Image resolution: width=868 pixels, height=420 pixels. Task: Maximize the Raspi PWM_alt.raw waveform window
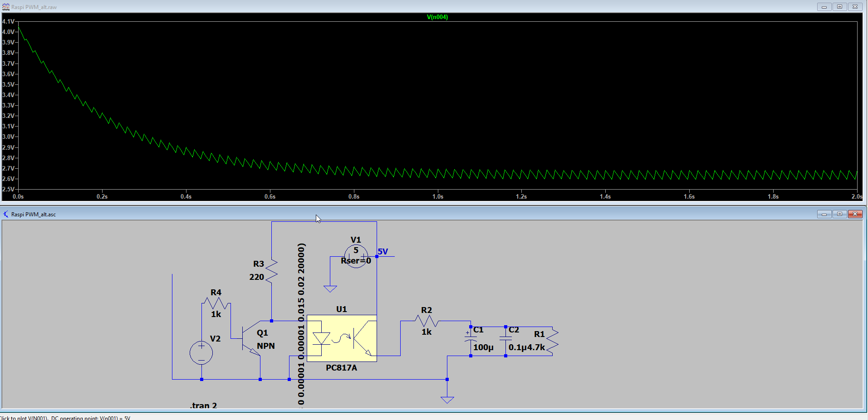click(x=839, y=7)
